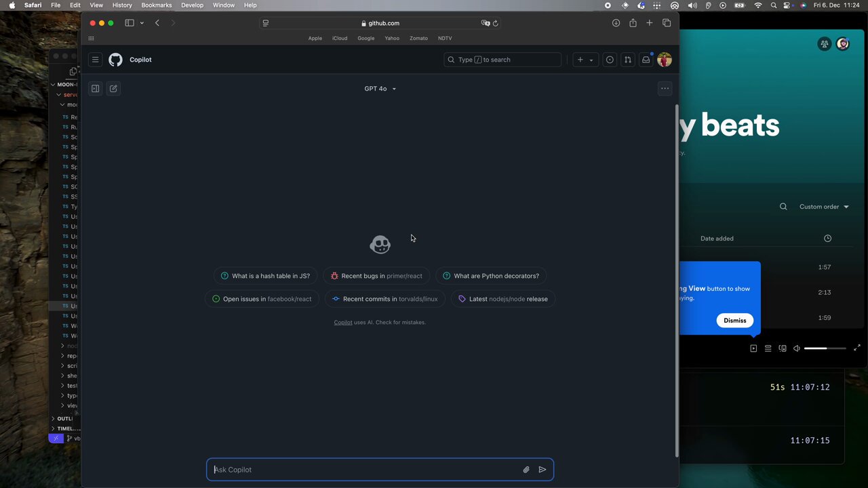Click the VS Code explorer copy files icon
Image resolution: width=868 pixels, height=488 pixels.
click(x=73, y=71)
